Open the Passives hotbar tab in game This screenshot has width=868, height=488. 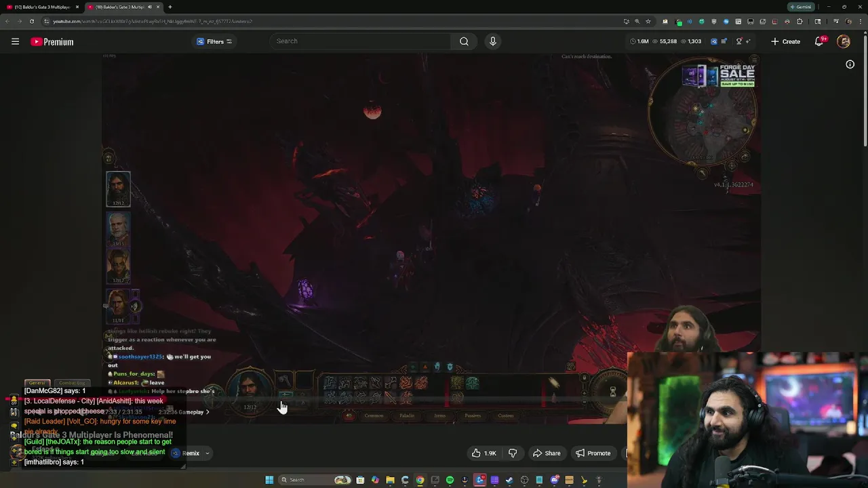(x=473, y=415)
